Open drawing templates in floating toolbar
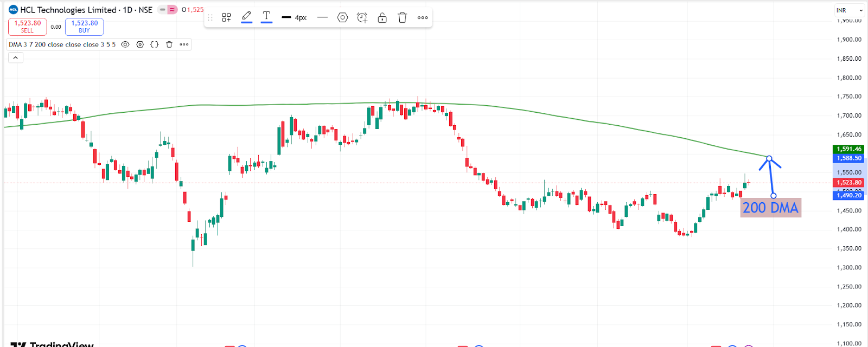 point(226,17)
